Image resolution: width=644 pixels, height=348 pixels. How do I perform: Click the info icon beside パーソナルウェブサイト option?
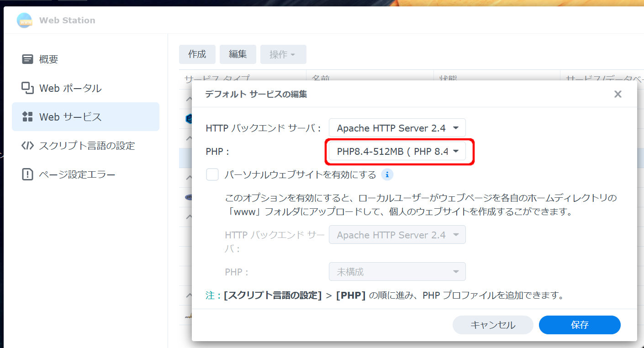pos(387,174)
